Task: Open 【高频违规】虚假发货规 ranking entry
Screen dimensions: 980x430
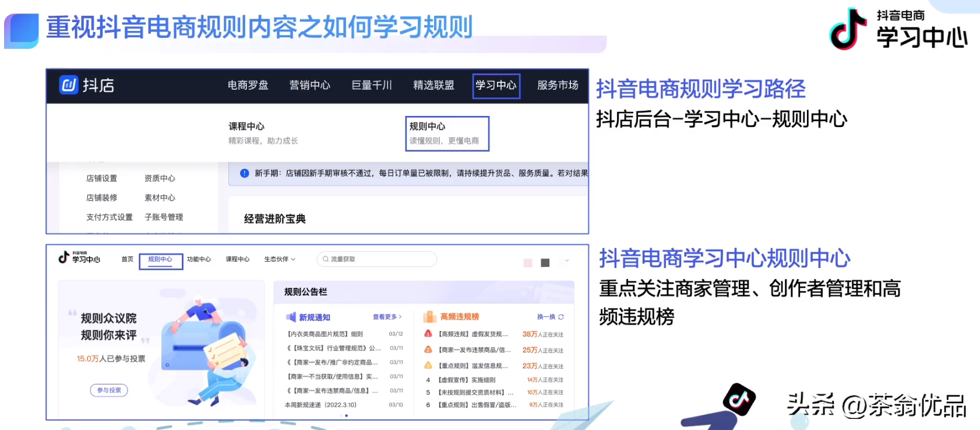Action: 473,334
